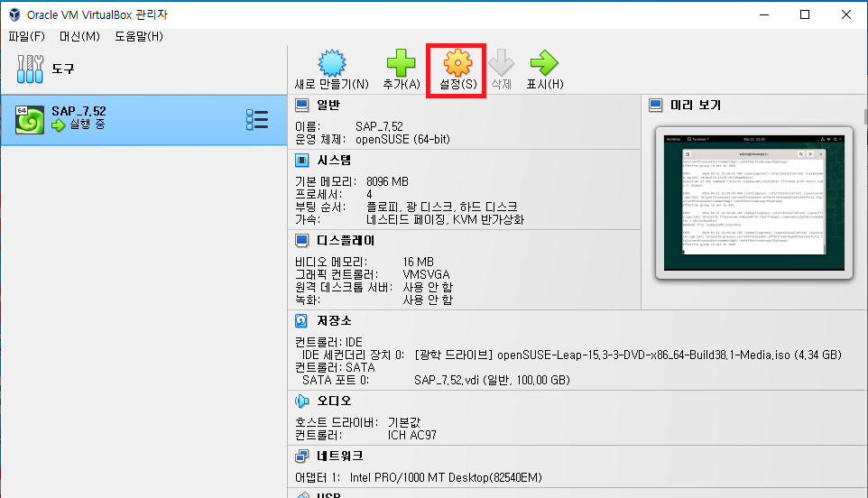Click the openSUSE-Leap ISO optical drive entry

click(x=628, y=355)
